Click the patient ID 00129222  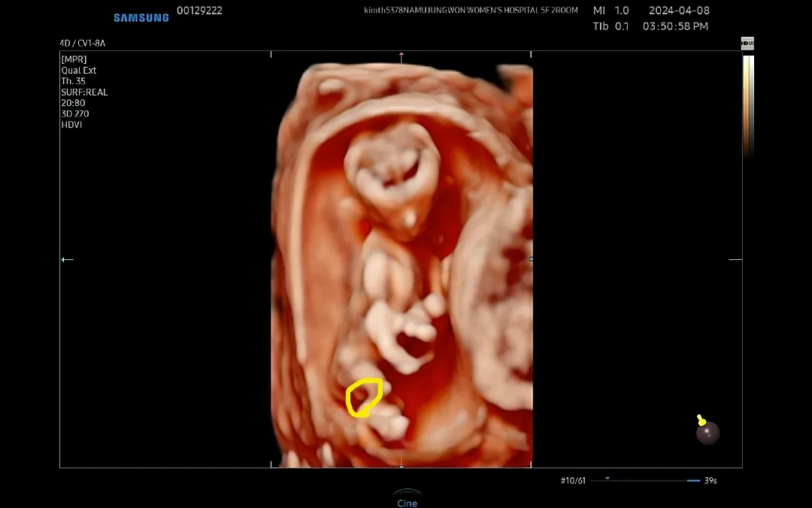199,11
